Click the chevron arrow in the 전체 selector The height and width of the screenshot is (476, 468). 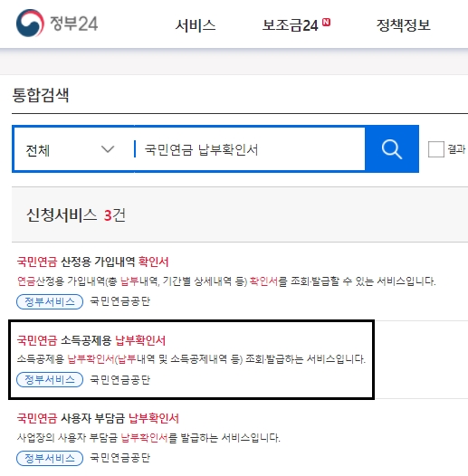108,149
